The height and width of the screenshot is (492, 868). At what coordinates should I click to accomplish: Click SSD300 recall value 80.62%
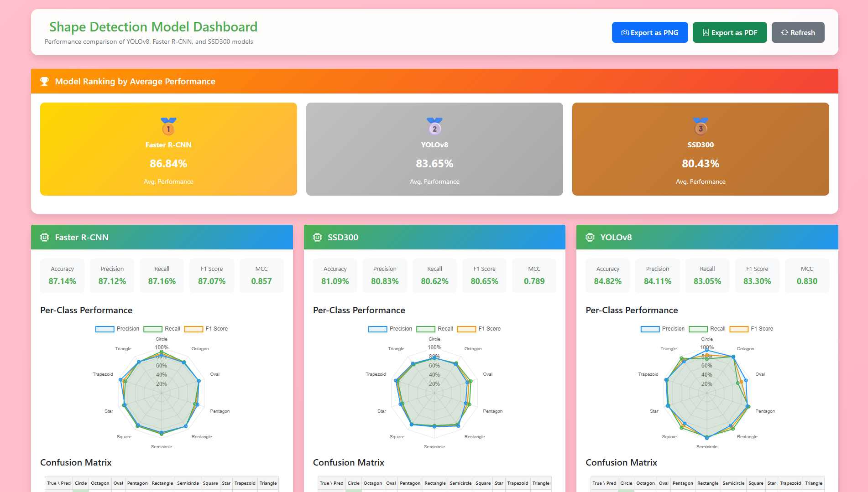[x=434, y=281]
